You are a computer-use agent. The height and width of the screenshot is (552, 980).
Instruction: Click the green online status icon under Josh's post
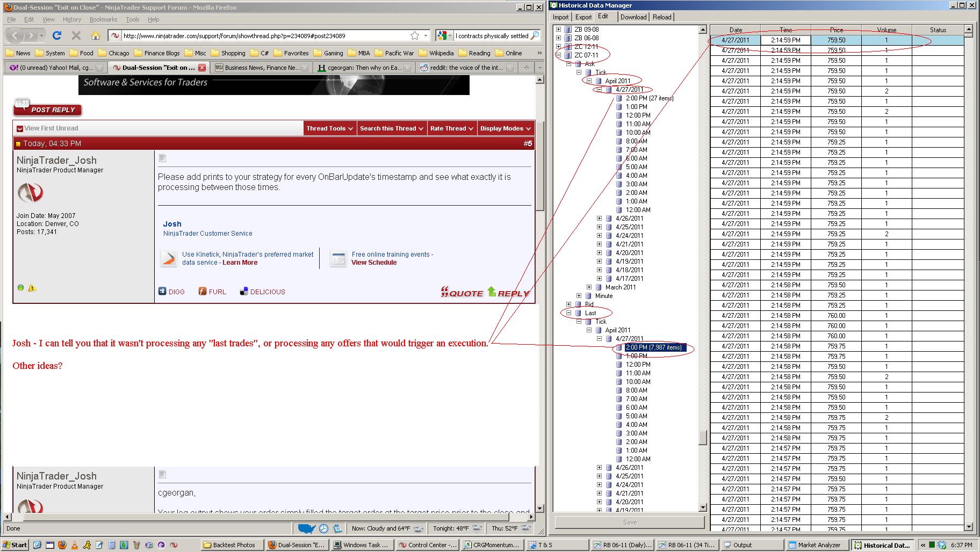[x=21, y=288]
